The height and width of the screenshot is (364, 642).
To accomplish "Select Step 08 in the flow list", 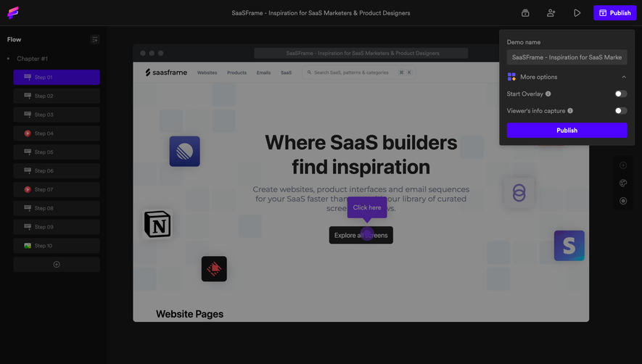I will [x=57, y=208].
